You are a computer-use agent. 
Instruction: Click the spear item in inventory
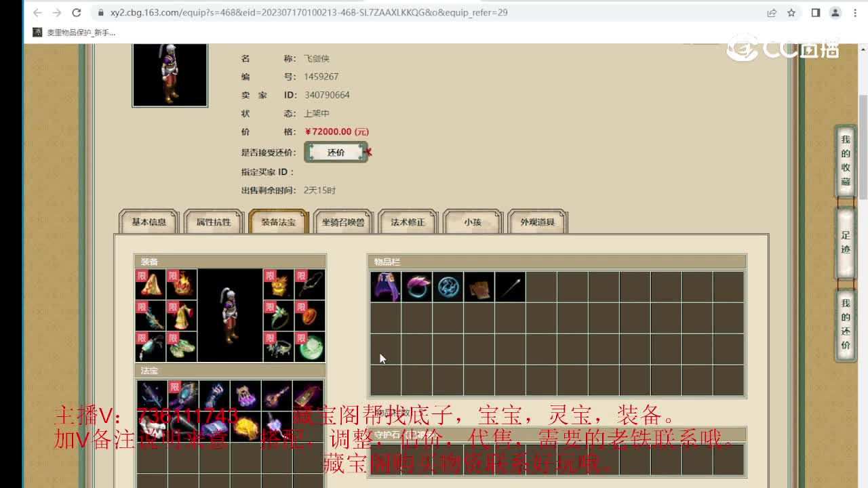[x=510, y=287]
